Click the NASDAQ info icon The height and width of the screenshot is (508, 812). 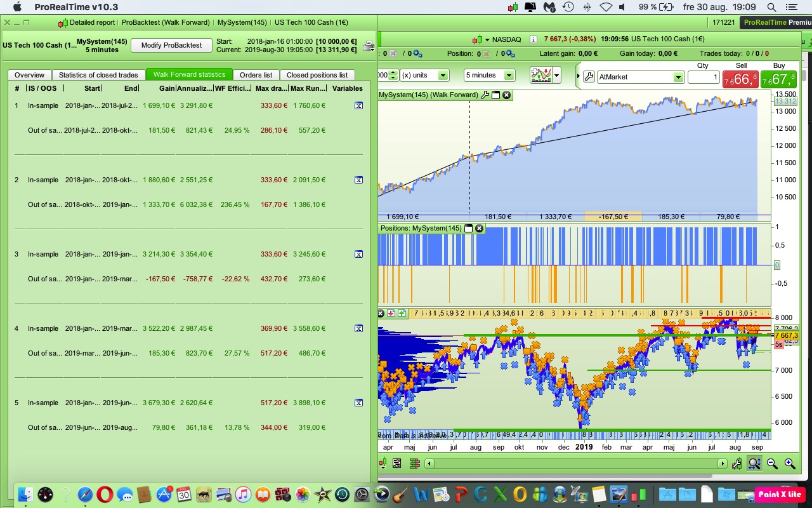click(533, 39)
